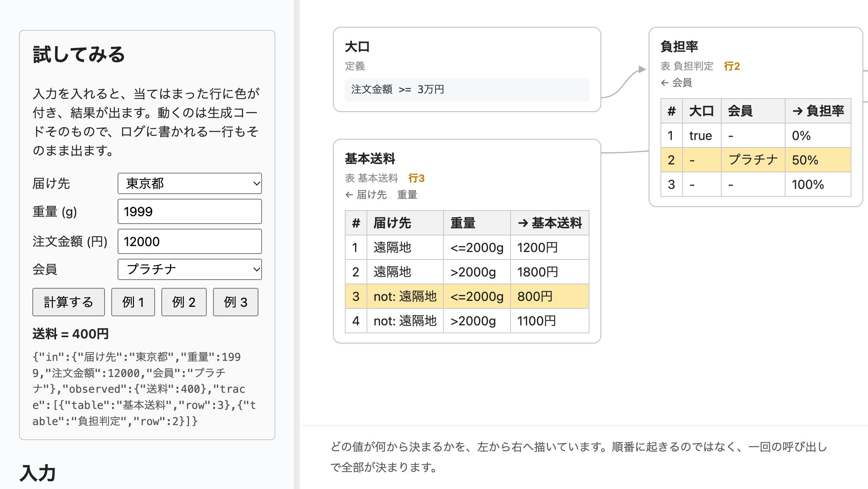Click the 大口 column header in 負担率 table
This screenshot has height=489, width=868.
[702, 111]
